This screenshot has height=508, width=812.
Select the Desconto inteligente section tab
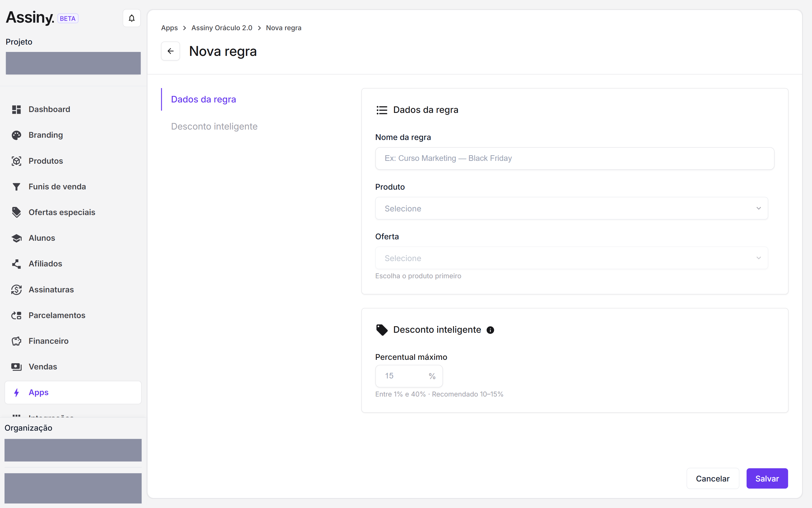pos(214,127)
